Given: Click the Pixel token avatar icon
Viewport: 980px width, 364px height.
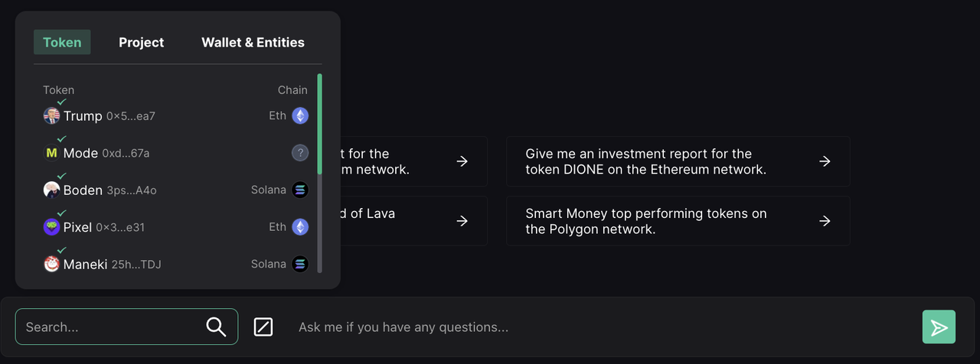Looking at the screenshot, I should [x=51, y=227].
